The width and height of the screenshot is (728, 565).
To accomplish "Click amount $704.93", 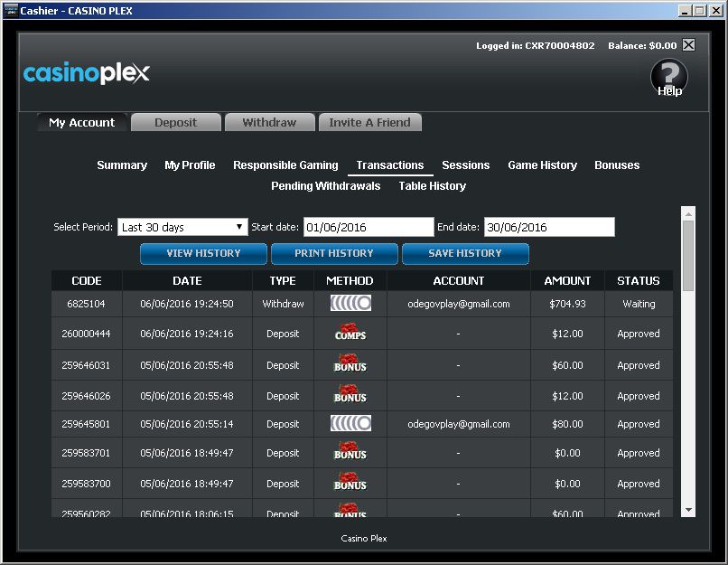I will (x=567, y=304).
